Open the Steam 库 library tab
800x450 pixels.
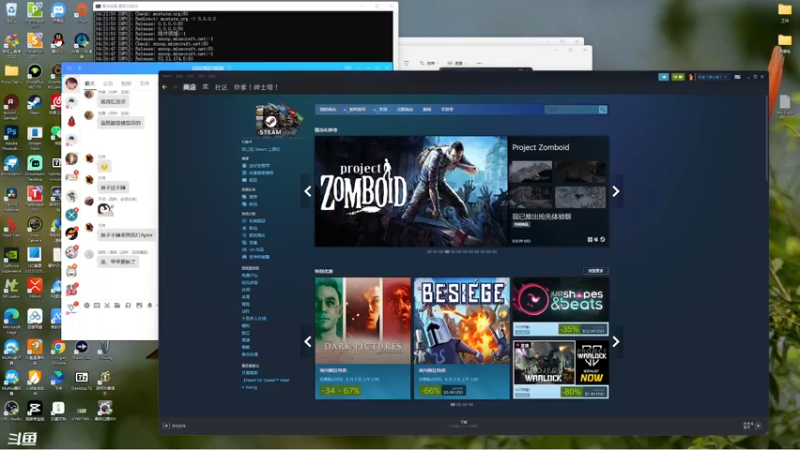coord(205,87)
